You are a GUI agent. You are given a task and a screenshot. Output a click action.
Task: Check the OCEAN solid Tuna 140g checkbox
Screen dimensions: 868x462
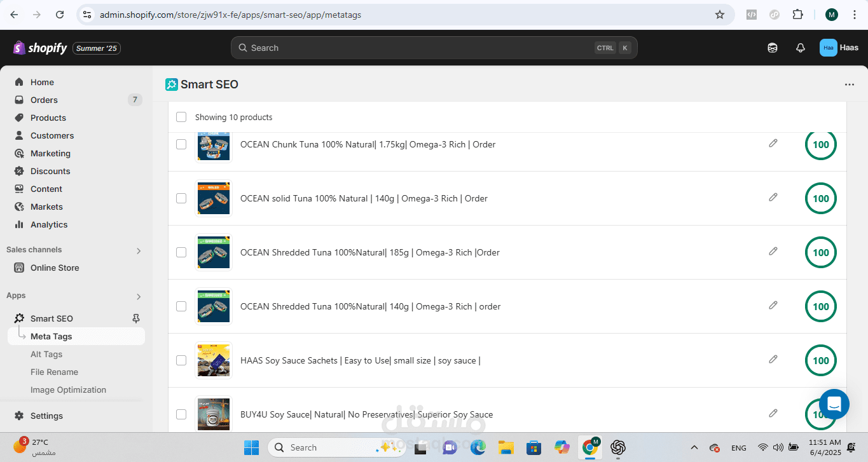coord(181,198)
